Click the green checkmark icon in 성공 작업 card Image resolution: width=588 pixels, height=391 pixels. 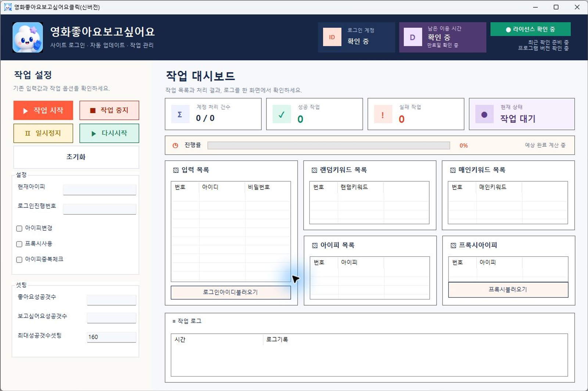click(282, 114)
